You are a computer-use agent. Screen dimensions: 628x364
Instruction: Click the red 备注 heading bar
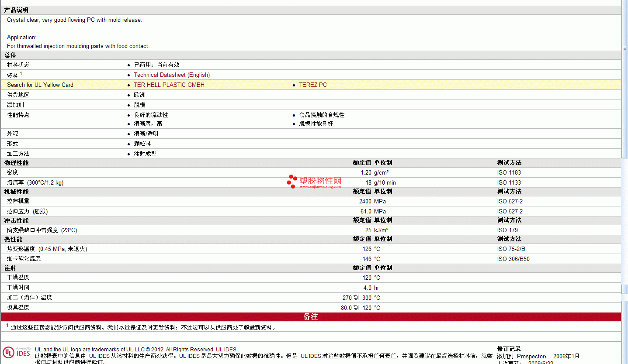[x=311, y=317]
